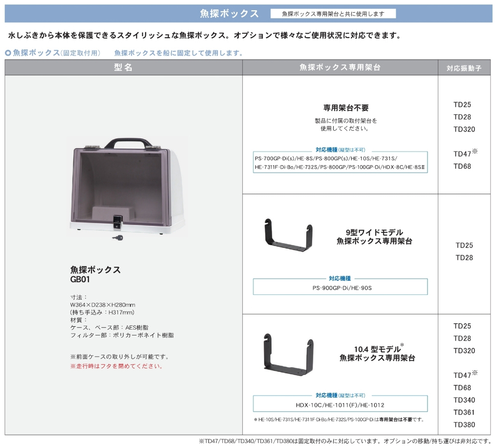The height and width of the screenshot is (448, 498).
Task: Click the subheading 魚探ボックス(固定取付用)
Action: click(57, 53)
